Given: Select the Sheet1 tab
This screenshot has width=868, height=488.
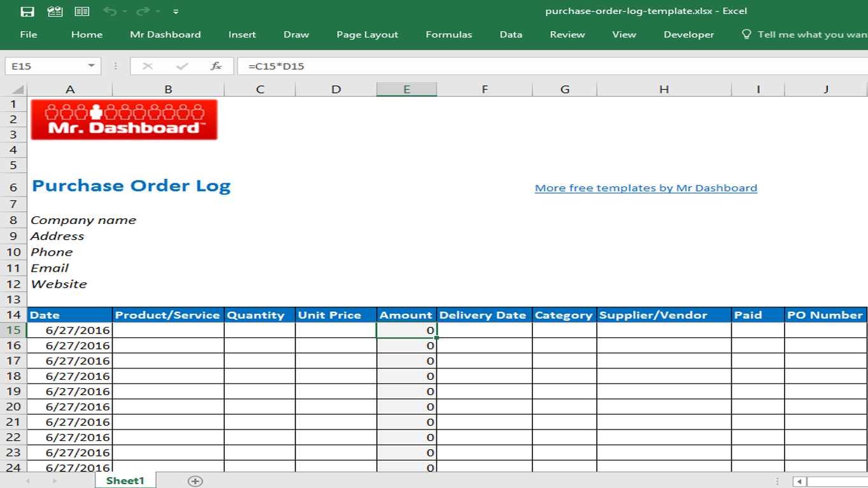Looking at the screenshot, I should [125, 480].
